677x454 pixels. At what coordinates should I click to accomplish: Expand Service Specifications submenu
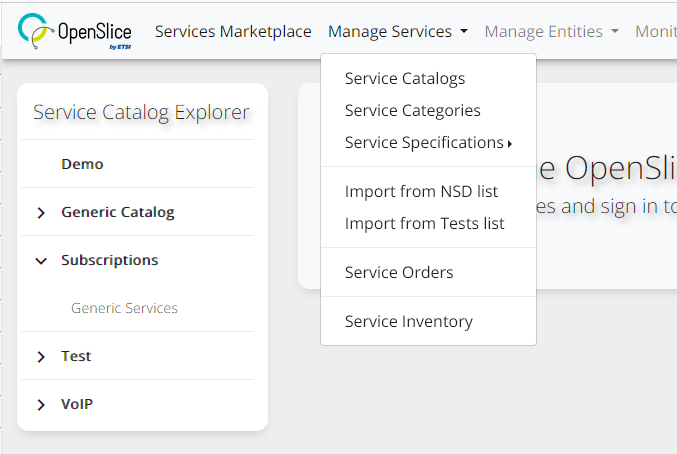click(427, 142)
